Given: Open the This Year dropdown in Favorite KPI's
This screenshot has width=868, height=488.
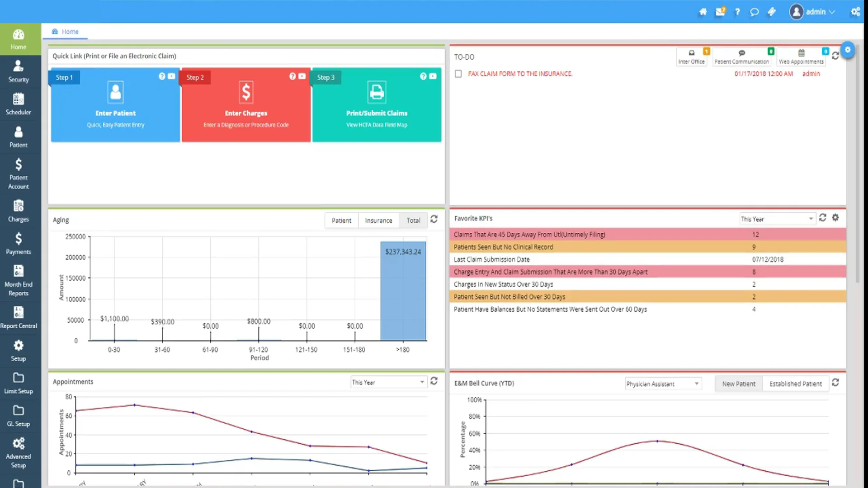Looking at the screenshot, I should click(x=777, y=219).
